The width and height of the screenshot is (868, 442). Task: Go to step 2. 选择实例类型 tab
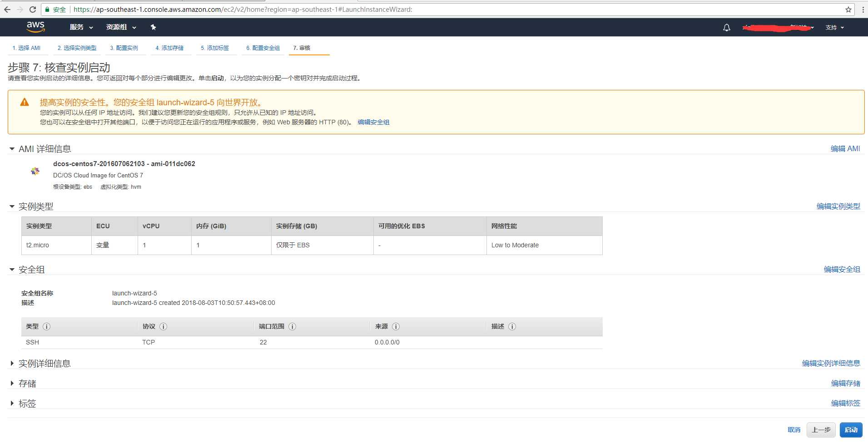pos(77,48)
